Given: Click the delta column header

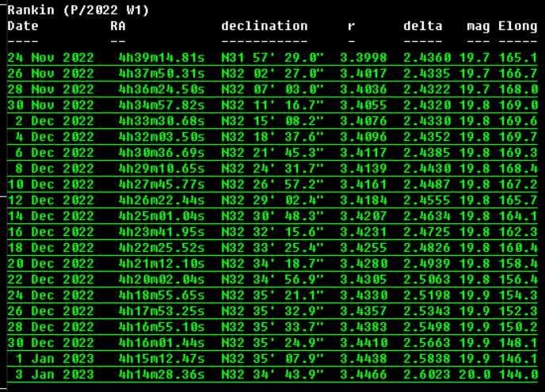Looking at the screenshot, I should pyautogui.click(x=423, y=26).
